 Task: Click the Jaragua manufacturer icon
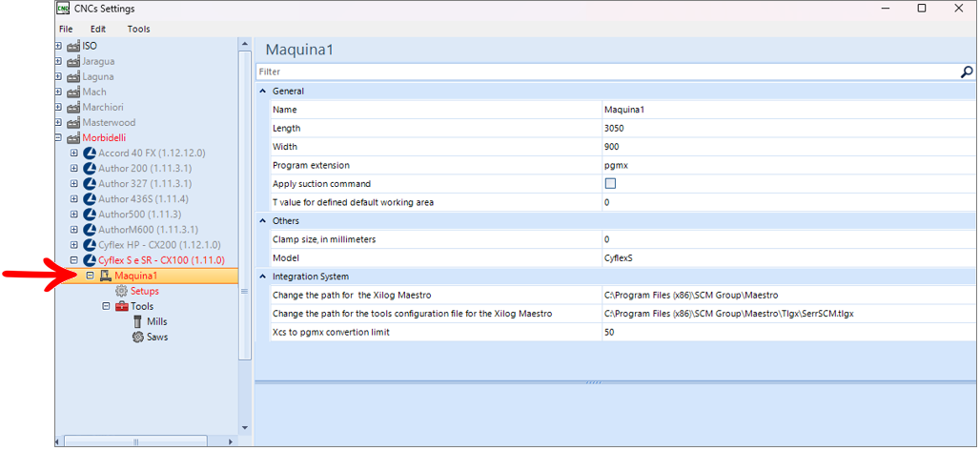point(73,61)
